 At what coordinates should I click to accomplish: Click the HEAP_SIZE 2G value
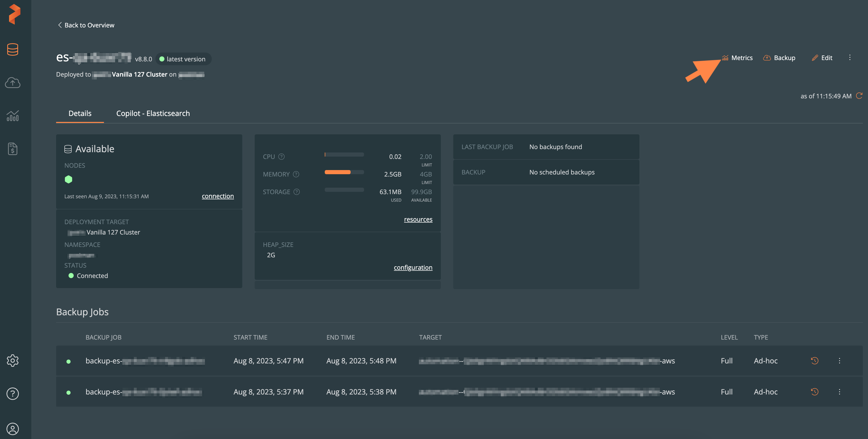271,255
